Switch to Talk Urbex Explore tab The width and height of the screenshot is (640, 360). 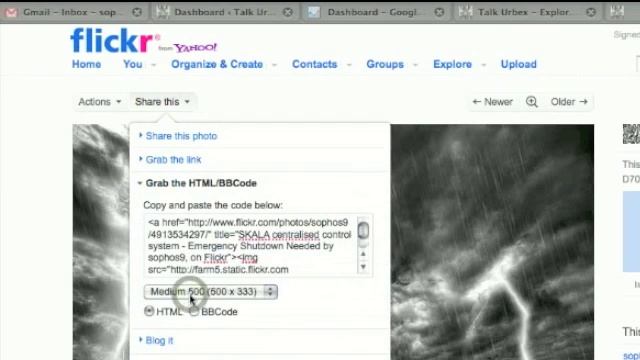(x=529, y=12)
